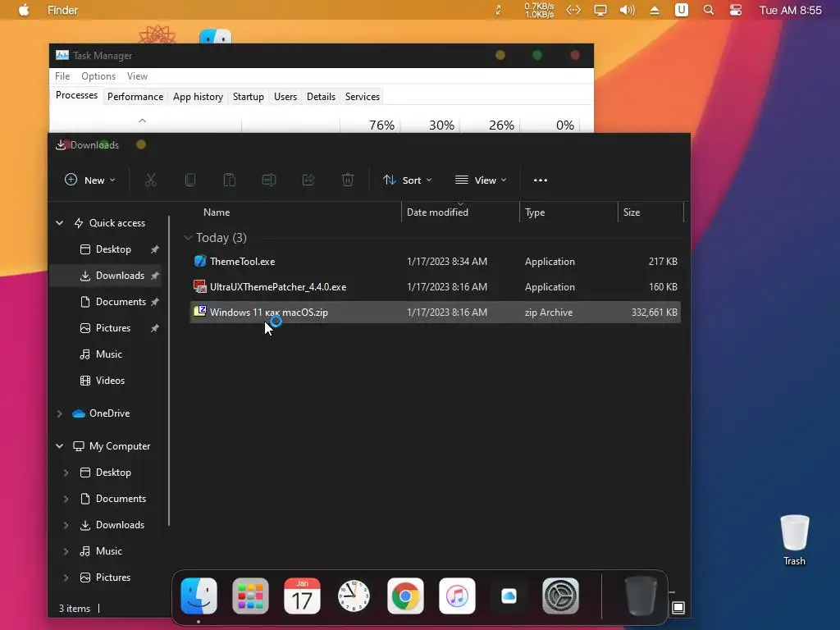Select Documents in Quick access
The image size is (840, 630).
[121, 302]
